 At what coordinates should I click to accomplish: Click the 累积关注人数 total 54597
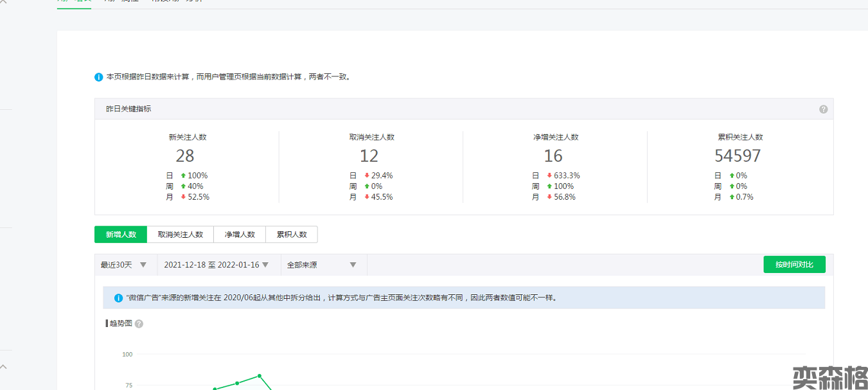738,156
